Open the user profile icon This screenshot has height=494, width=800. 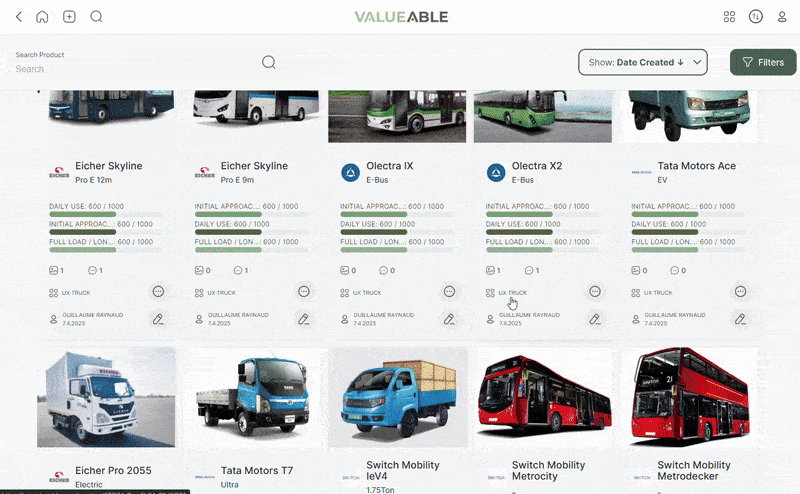click(782, 17)
